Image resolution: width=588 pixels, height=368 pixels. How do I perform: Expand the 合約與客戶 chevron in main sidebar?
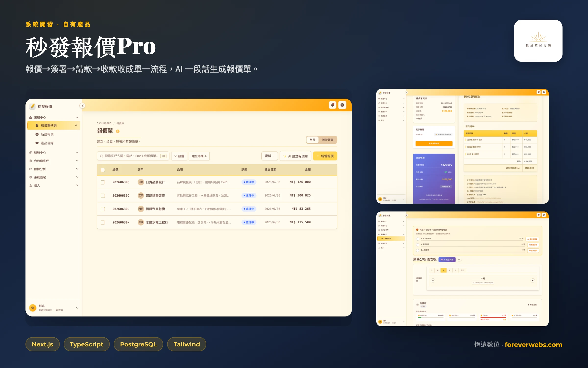point(77,161)
